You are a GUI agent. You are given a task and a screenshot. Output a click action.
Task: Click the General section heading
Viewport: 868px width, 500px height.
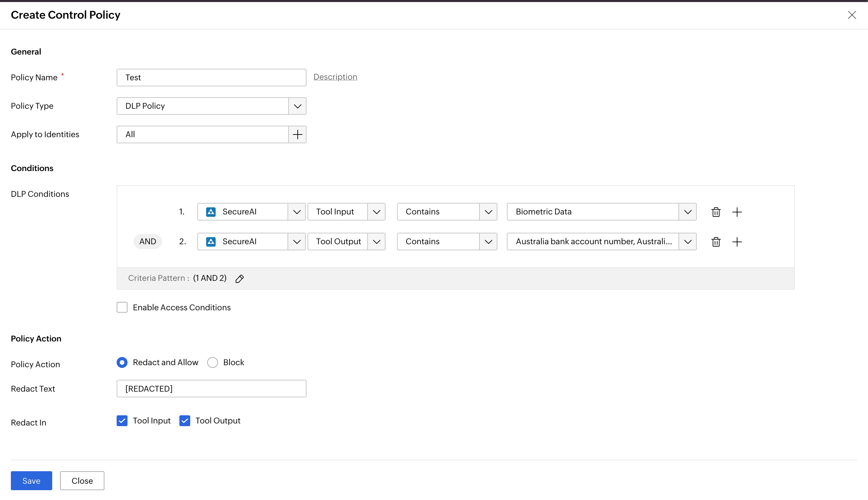(26, 52)
